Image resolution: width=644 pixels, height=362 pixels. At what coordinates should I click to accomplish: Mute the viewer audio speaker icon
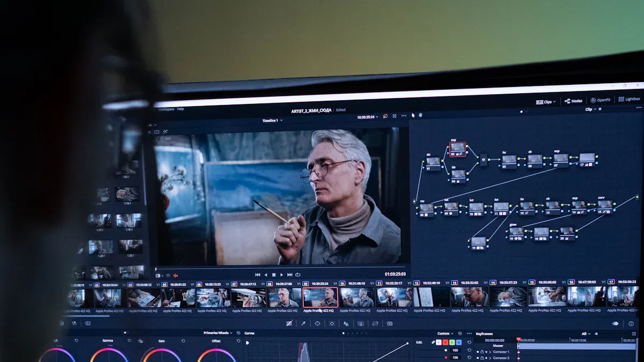point(175,276)
